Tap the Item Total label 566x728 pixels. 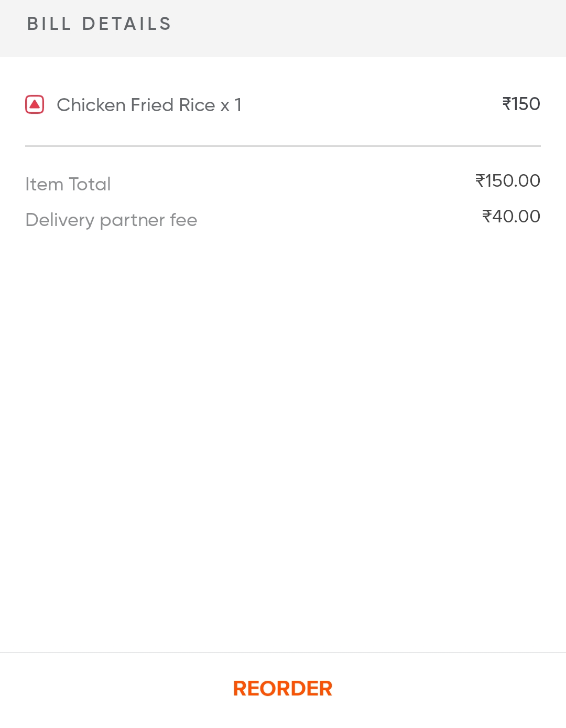point(68,184)
